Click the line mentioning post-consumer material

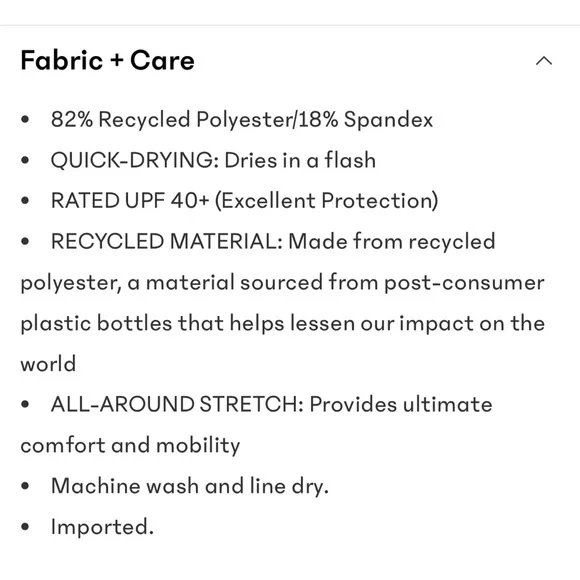283,283
